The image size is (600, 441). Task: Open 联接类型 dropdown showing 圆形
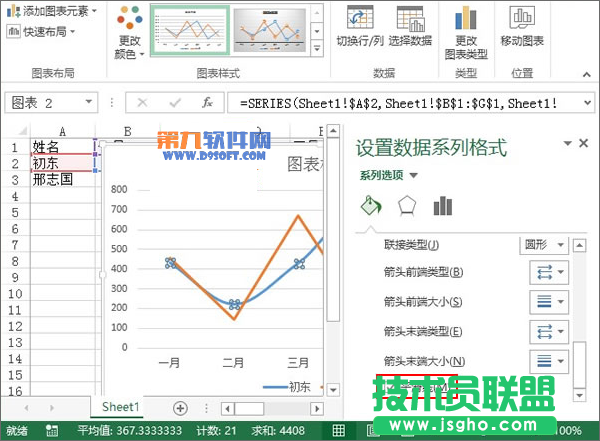(x=544, y=245)
